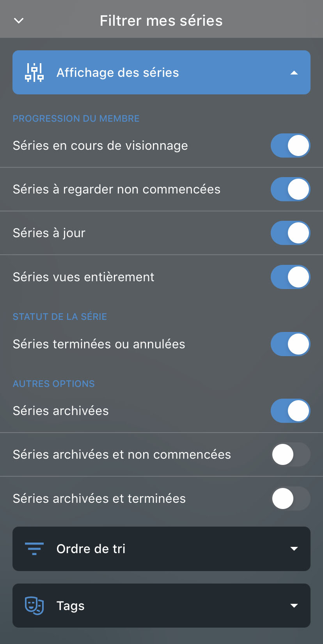Toggle the Séries à jour switch
Image resolution: width=323 pixels, height=644 pixels.
pos(290,233)
